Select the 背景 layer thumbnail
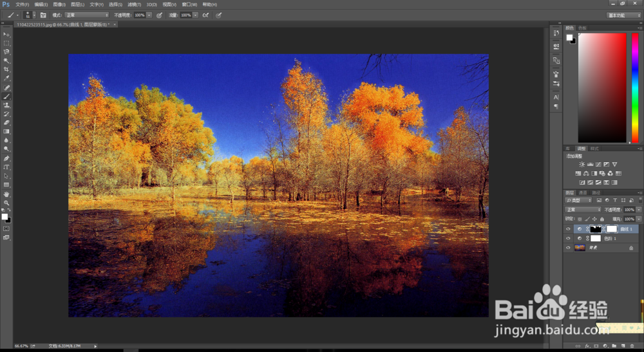The image size is (644, 352). tap(580, 248)
